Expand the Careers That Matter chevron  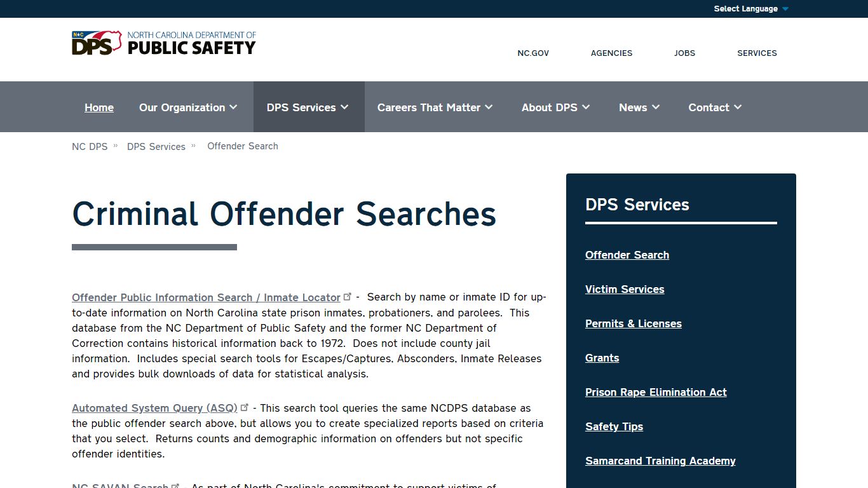coord(489,107)
